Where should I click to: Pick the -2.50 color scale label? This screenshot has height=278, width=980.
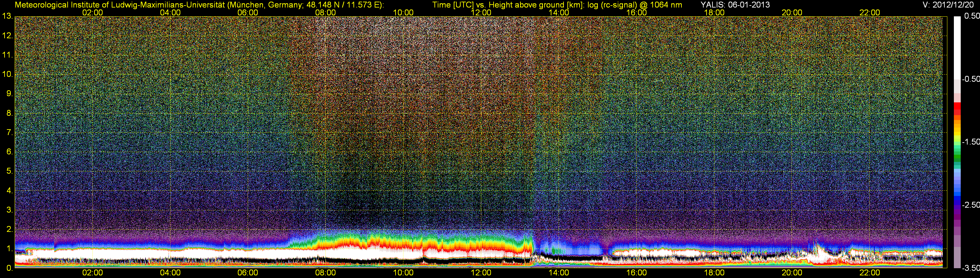click(x=971, y=205)
